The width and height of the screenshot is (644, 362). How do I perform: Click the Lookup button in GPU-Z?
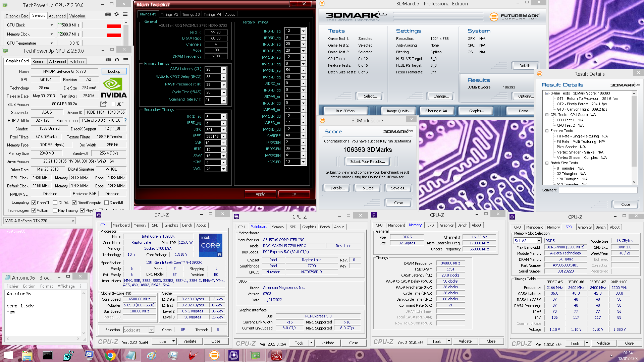(x=114, y=71)
